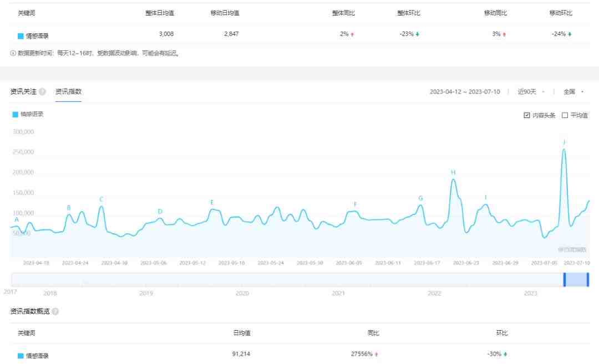Image resolution: width=599 pixels, height=364 pixels.
Task: Click the help icon beside 资讯指数概览 heading
Action: point(55,311)
